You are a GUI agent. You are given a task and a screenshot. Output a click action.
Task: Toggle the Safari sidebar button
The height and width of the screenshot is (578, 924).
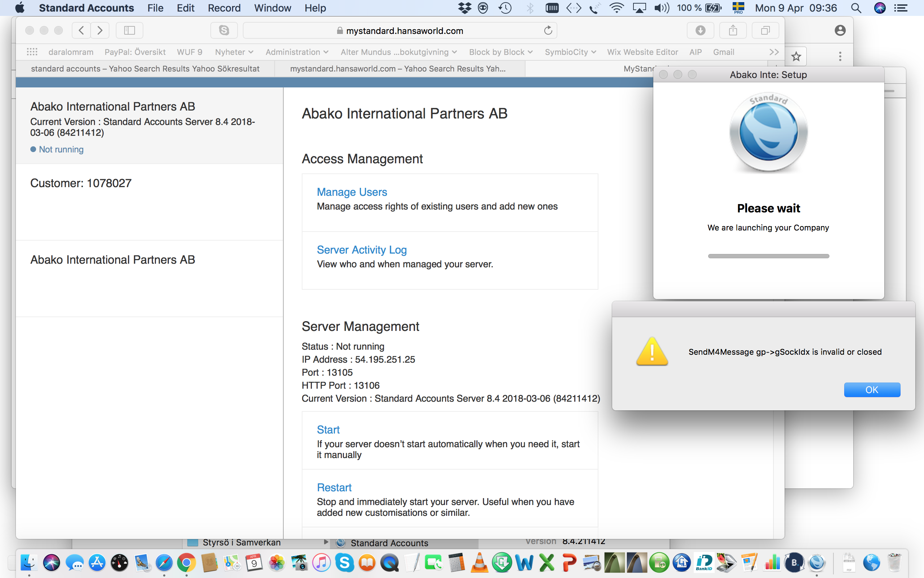(130, 30)
